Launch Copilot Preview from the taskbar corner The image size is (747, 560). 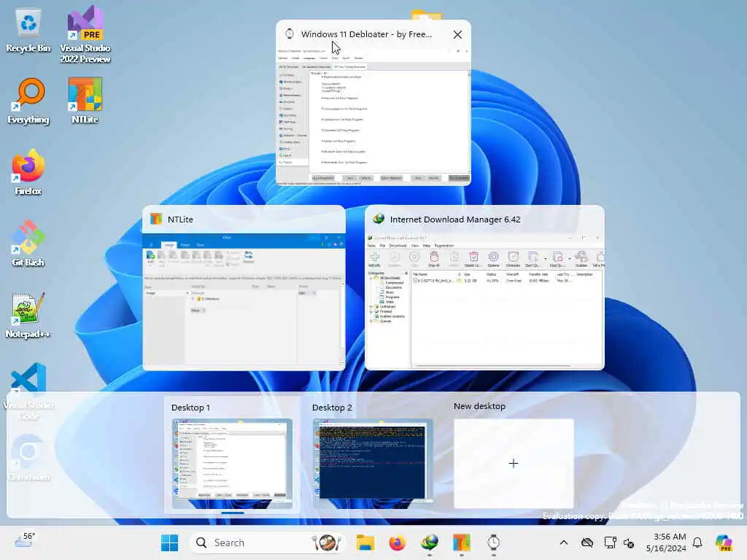(724, 542)
